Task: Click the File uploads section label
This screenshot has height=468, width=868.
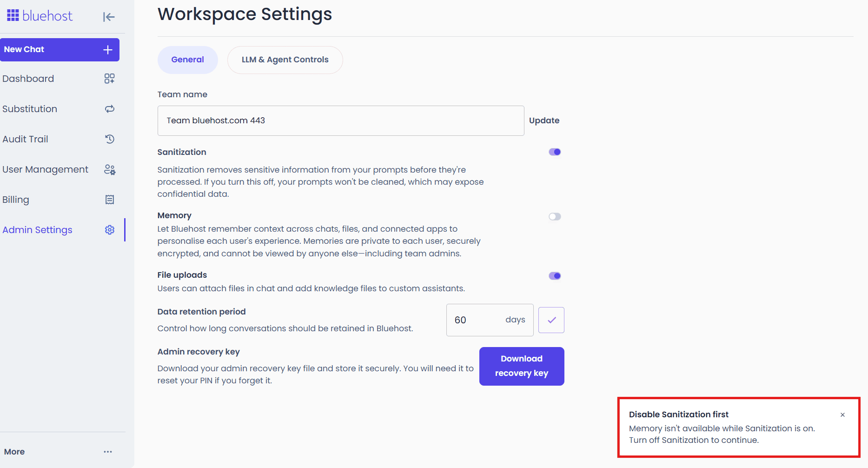Action: click(x=182, y=275)
